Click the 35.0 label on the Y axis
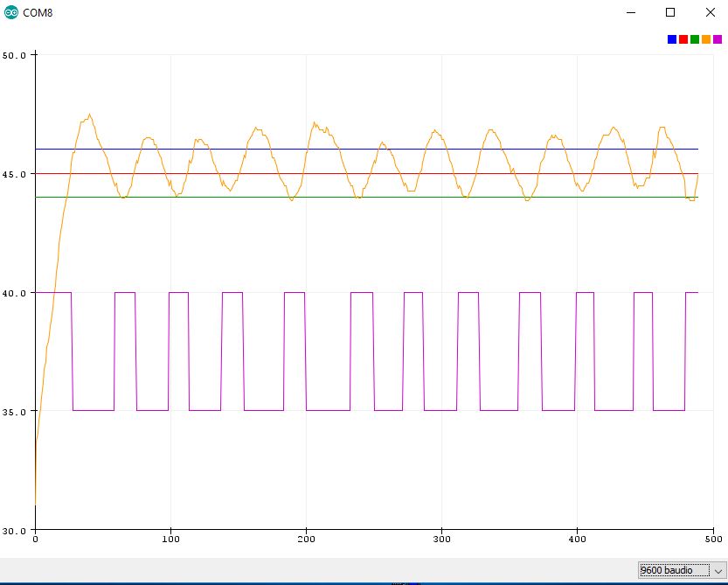 pos(15,411)
